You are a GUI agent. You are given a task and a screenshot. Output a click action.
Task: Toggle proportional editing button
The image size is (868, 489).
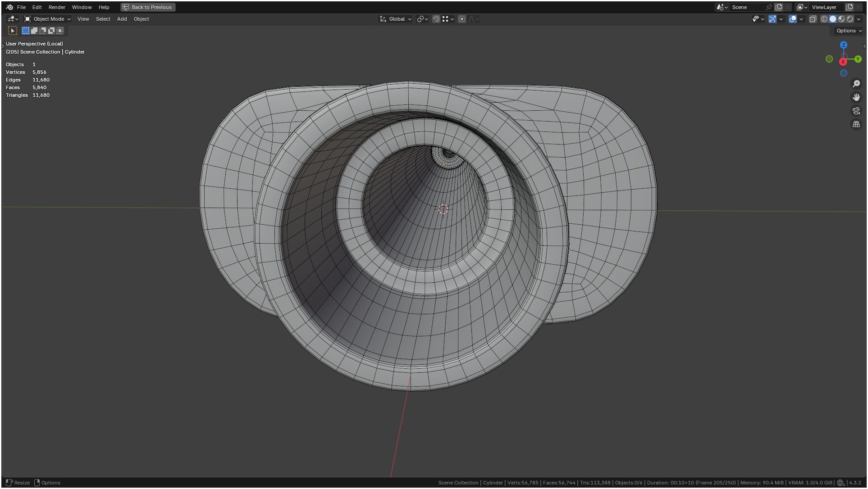pyautogui.click(x=461, y=19)
